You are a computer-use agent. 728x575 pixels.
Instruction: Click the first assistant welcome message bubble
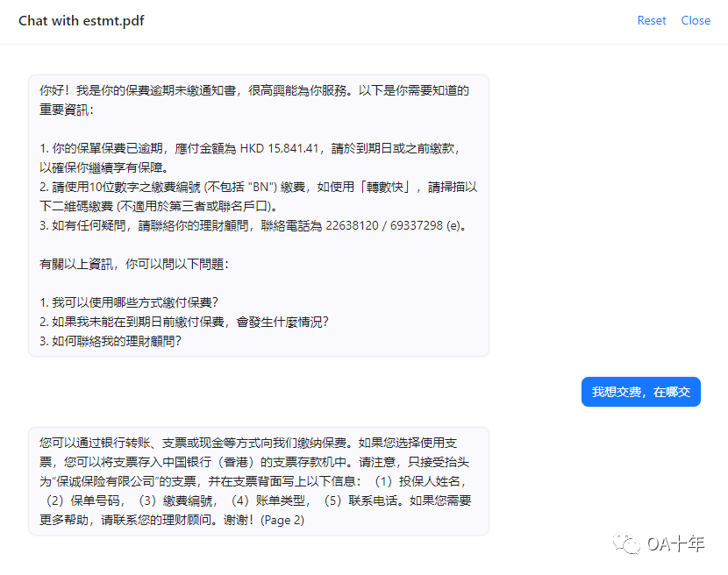[x=259, y=215]
